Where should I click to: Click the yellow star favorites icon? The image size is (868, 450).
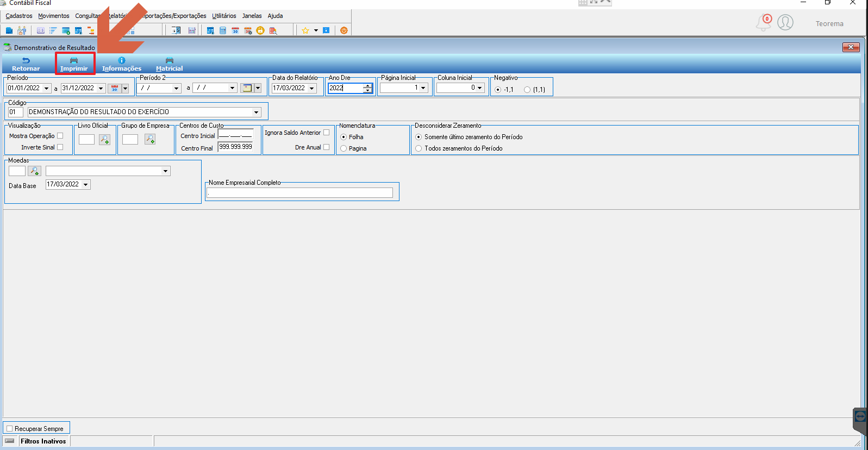(305, 30)
